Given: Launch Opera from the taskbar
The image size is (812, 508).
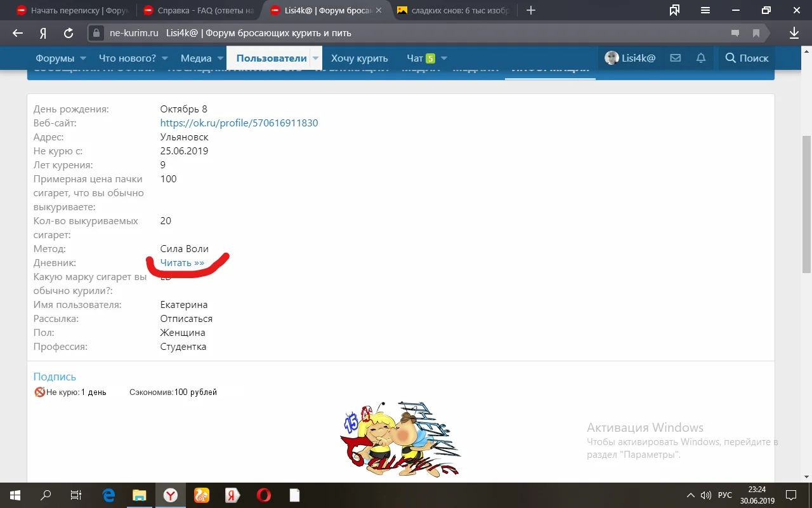Looking at the screenshot, I should point(263,495).
